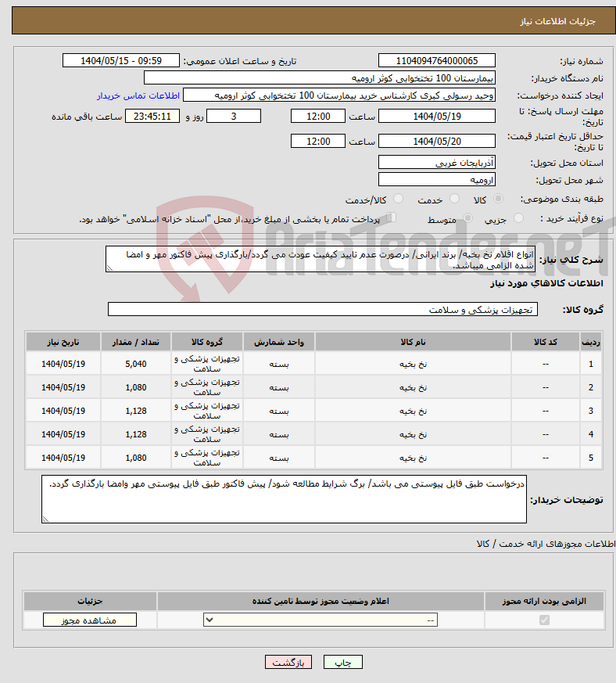The height and width of the screenshot is (683, 616).
Task: Toggle the الزامی بودن ارائه مجوز checkbox
Action: coord(544,620)
